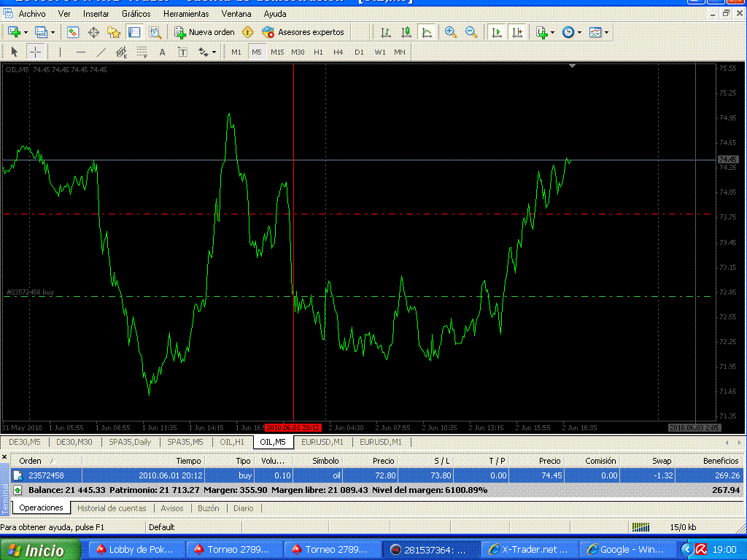Toggle chart auto scroll
This screenshot has width=747, height=560.
pyautogui.click(x=497, y=32)
